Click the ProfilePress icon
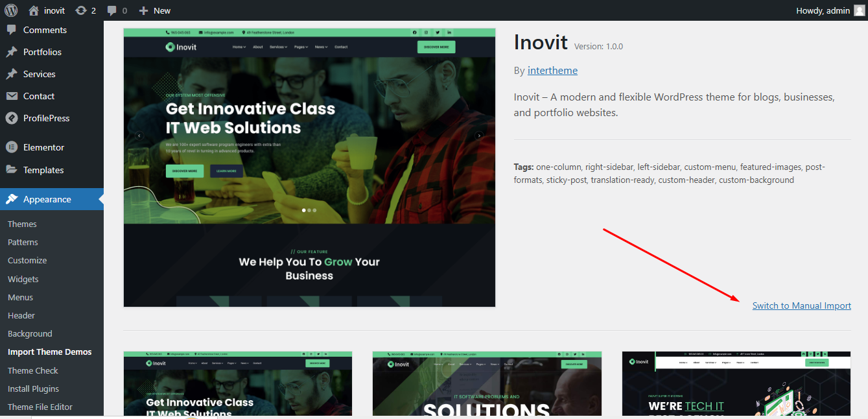The image size is (868, 419). (x=12, y=118)
